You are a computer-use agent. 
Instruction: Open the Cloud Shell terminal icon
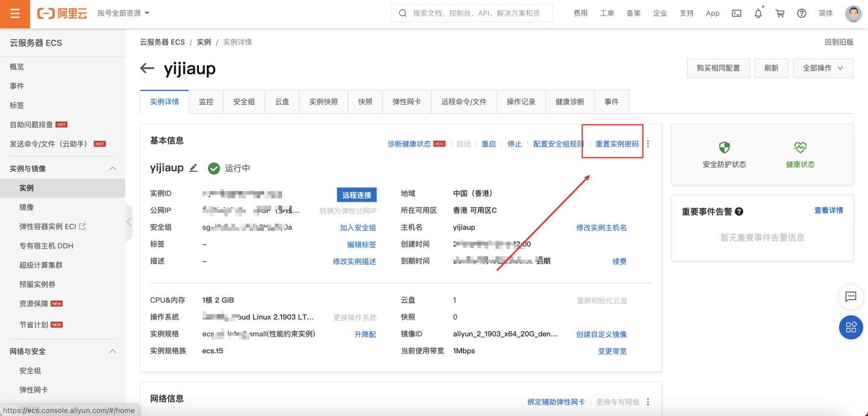click(x=737, y=13)
